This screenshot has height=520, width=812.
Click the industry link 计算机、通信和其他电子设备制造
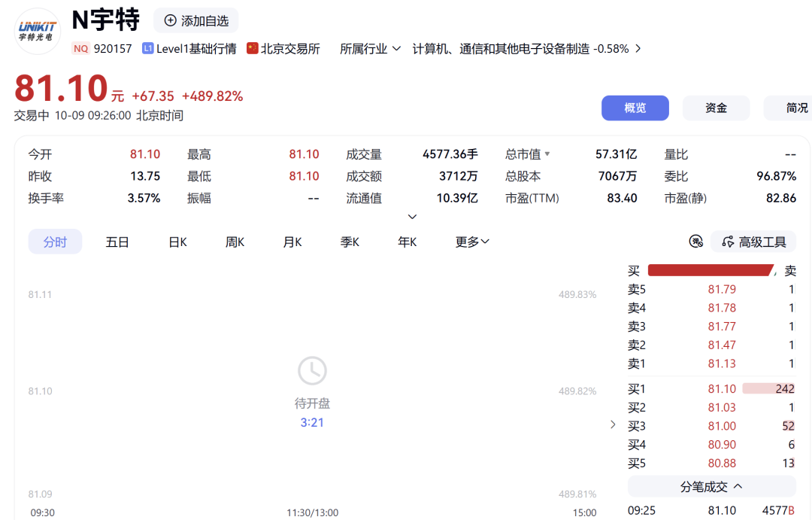501,49
